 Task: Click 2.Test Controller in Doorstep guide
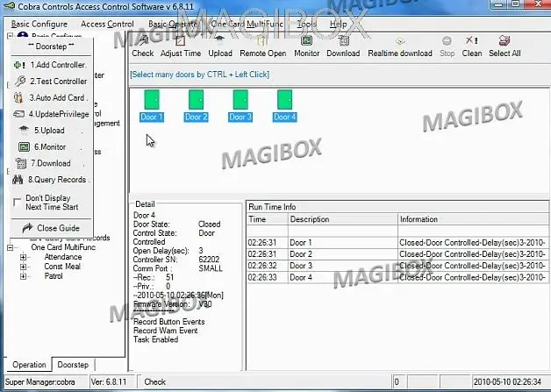[51, 82]
